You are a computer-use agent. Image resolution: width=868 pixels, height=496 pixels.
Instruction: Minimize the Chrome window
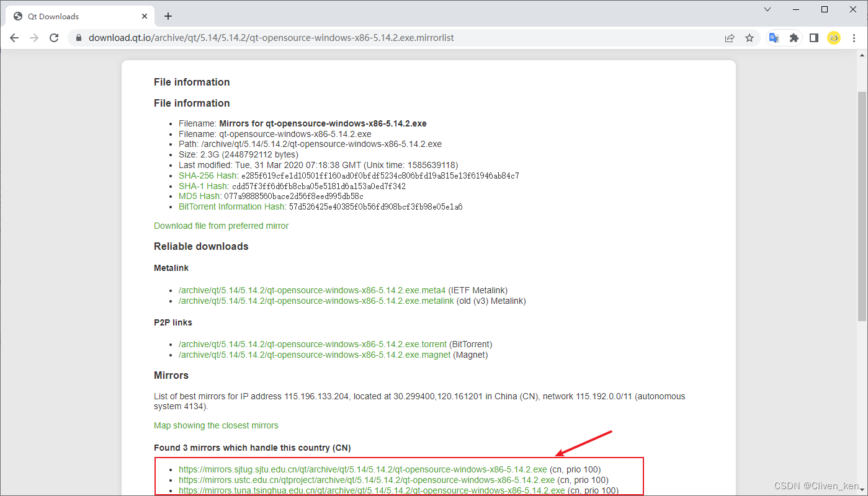pos(796,9)
